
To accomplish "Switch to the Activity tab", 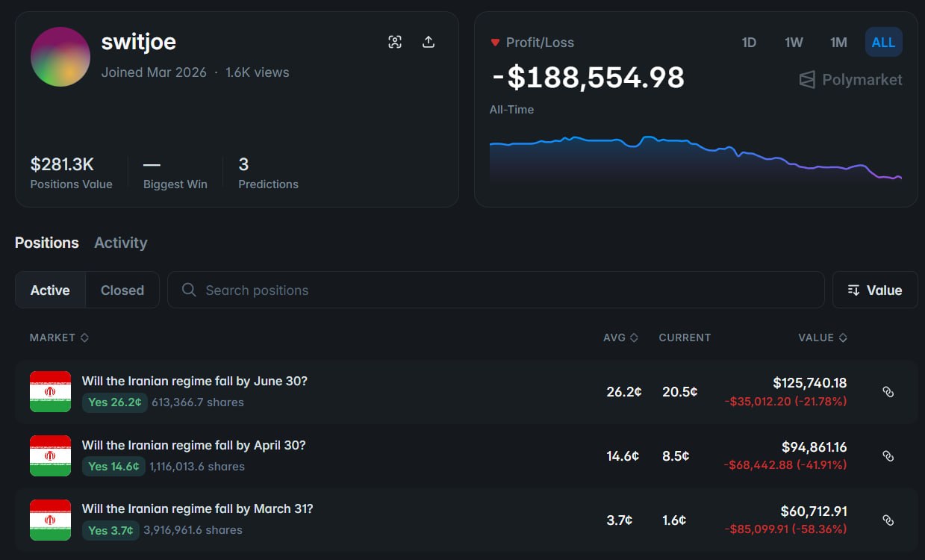I will click(x=120, y=243).
